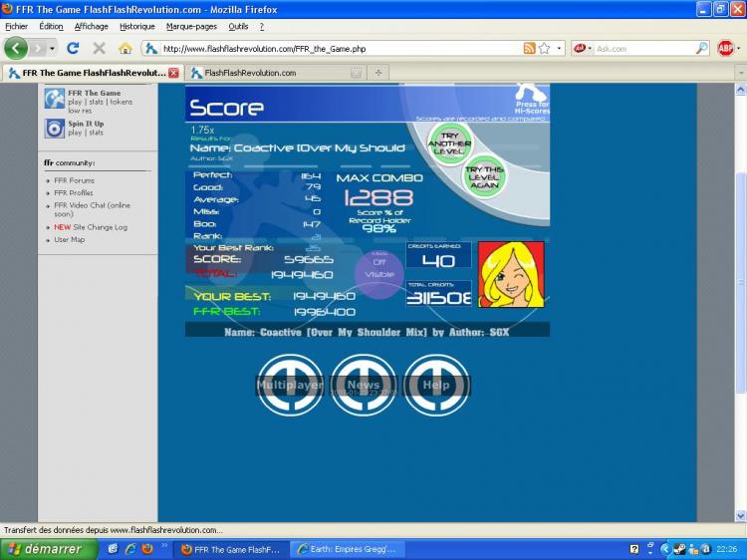Open the Windows démarrer start button
The width and height of the screenshot is (747, 560).
44,549
